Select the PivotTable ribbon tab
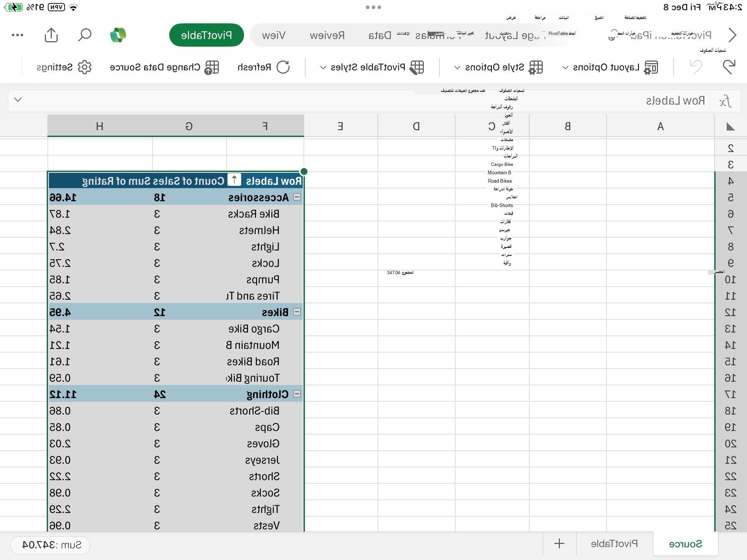The width and height of the screenshot is (747, 560). coord(206,35)
